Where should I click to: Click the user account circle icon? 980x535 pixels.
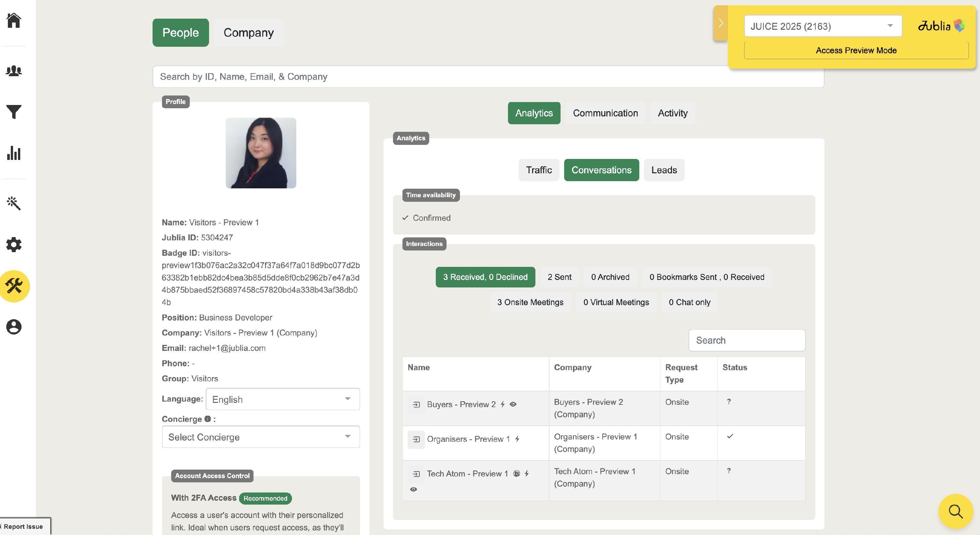point(14,327)
